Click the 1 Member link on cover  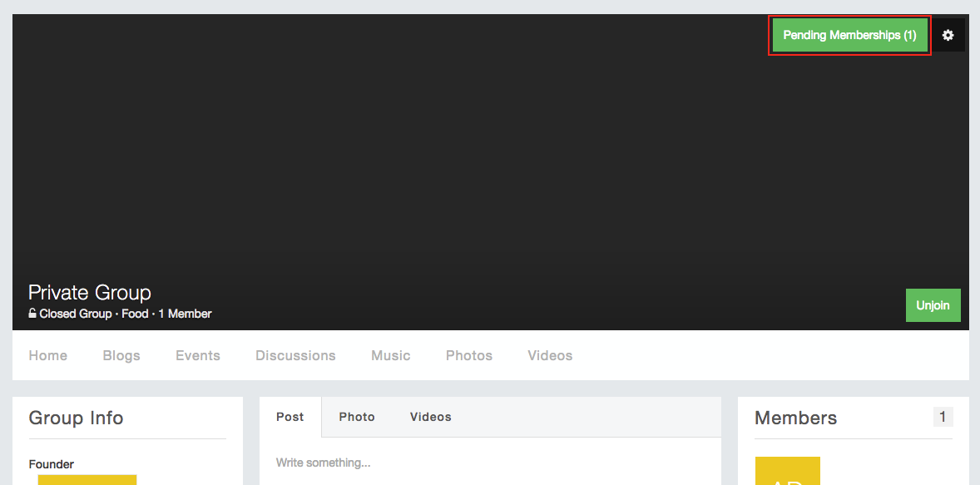185,314
